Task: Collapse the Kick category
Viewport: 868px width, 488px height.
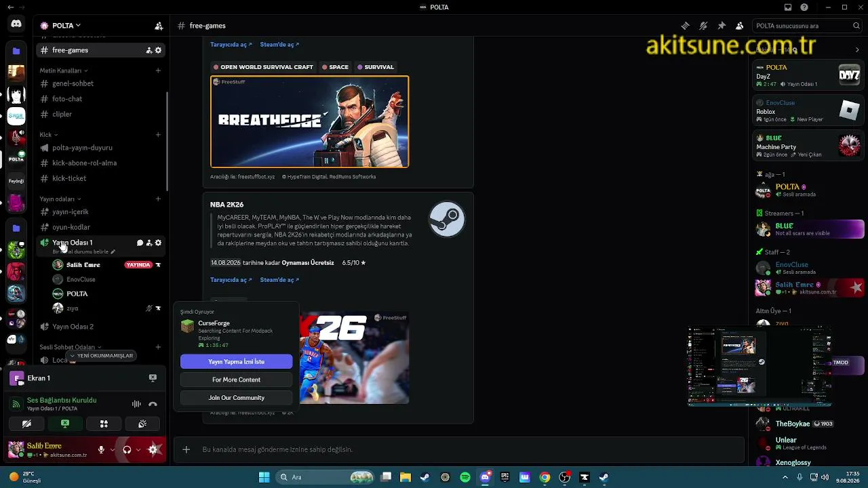Action: click(48, 135)
